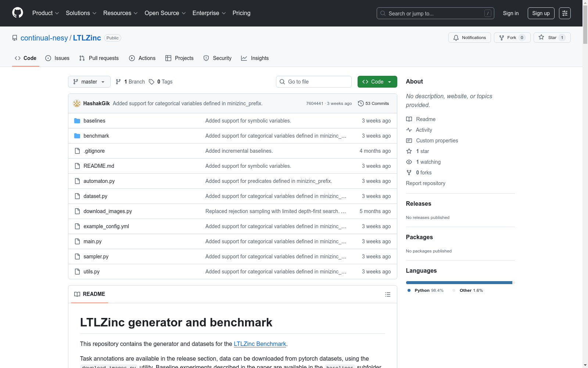Expand the Open Source menu
The height and width of the screenshot is (368, 588).
165,13
